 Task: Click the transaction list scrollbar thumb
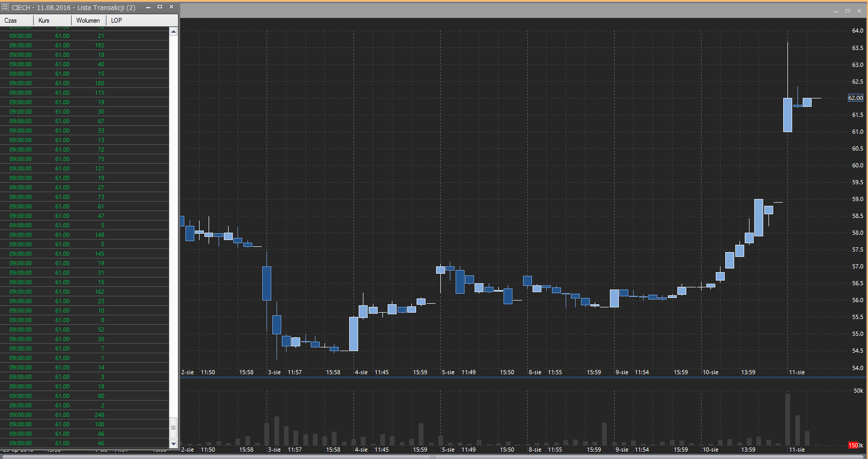[173, 426]
